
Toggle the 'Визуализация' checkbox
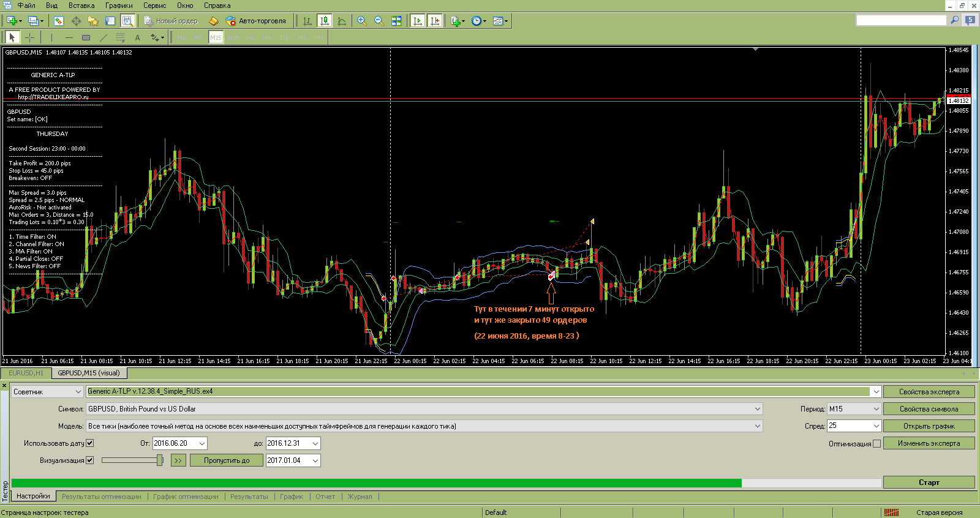coord(90,460)
